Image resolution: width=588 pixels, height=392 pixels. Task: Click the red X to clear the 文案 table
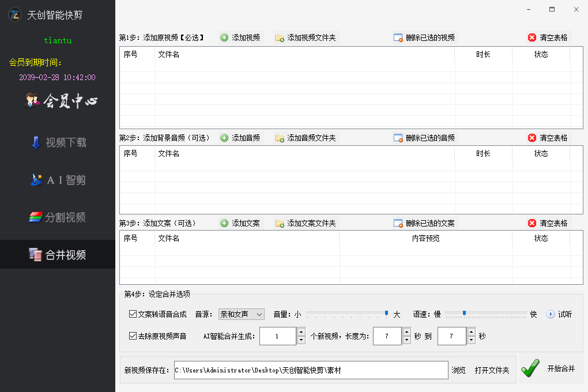532,223
